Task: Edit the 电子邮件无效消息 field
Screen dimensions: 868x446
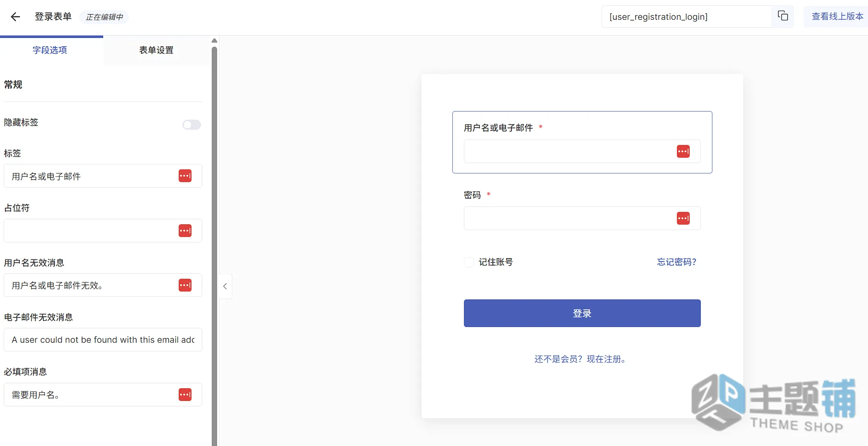Action: [103, 339]
